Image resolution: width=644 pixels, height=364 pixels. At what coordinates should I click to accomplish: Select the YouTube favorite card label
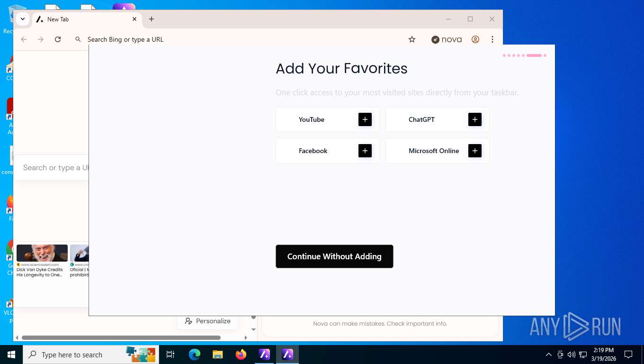click(x=312, y=119)
